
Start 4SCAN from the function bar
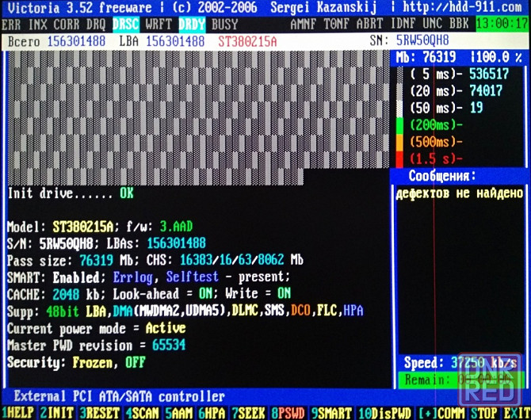(142, 413)
